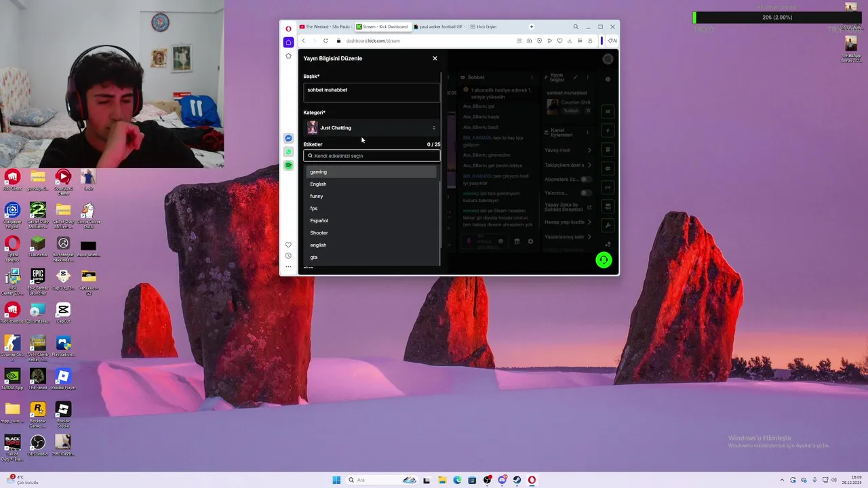
Task: Open Steam from taskbar
Action: tap(517, 480)
